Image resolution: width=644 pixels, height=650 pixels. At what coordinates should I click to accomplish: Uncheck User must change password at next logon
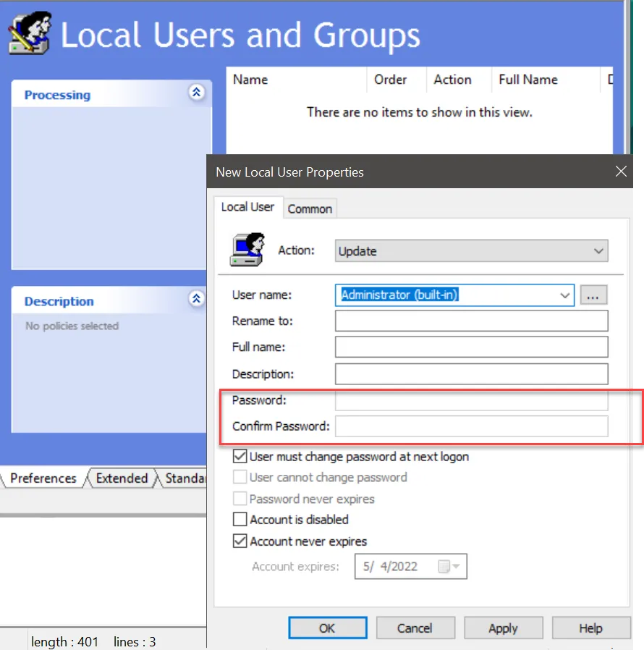tap(240, 457)
